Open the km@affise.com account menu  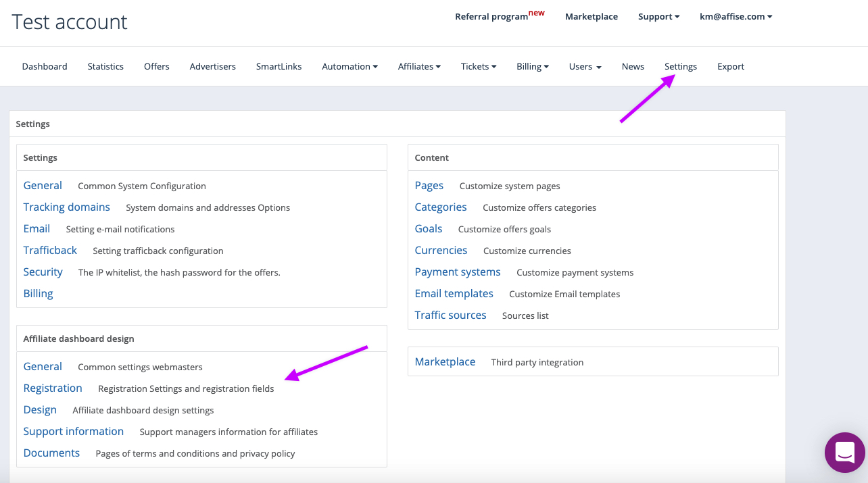pyautogui.click(x=736, y=16)
